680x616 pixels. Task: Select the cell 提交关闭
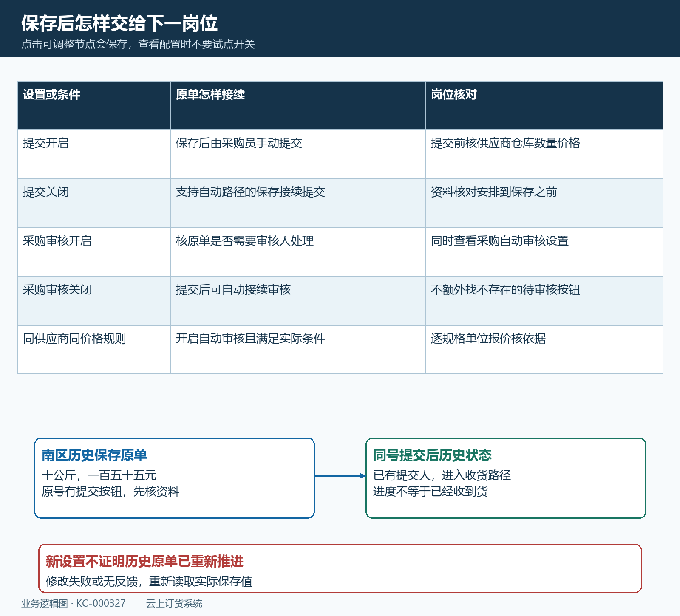tap(93, 203)
